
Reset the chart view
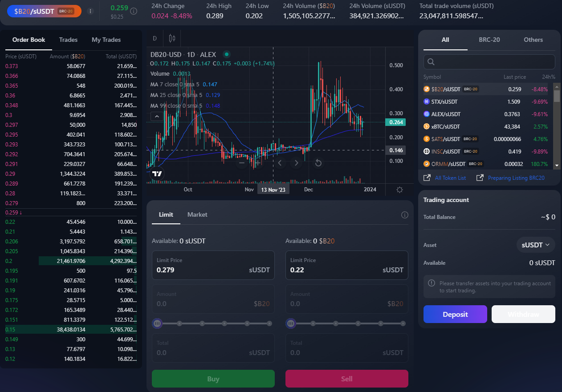click(318, 163)
